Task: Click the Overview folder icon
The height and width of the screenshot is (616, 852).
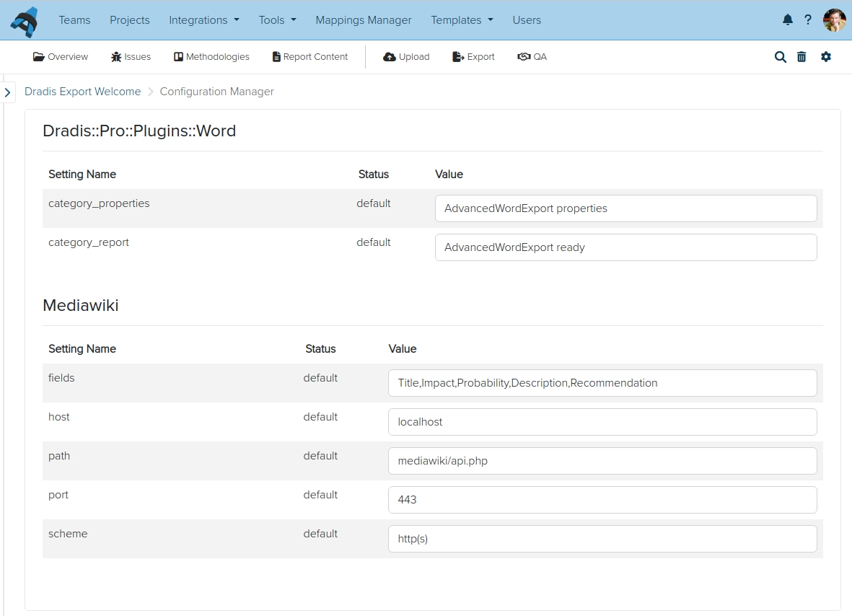Action: [x=38, y=56]
